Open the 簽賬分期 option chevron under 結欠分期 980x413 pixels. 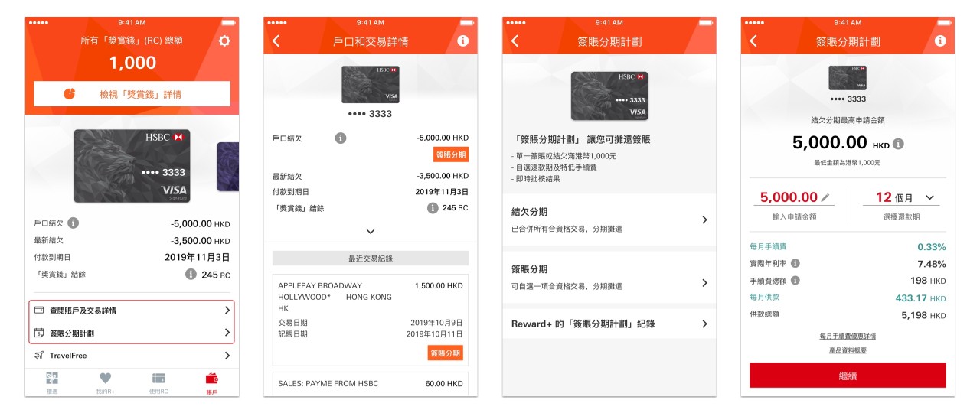[704, 283]
